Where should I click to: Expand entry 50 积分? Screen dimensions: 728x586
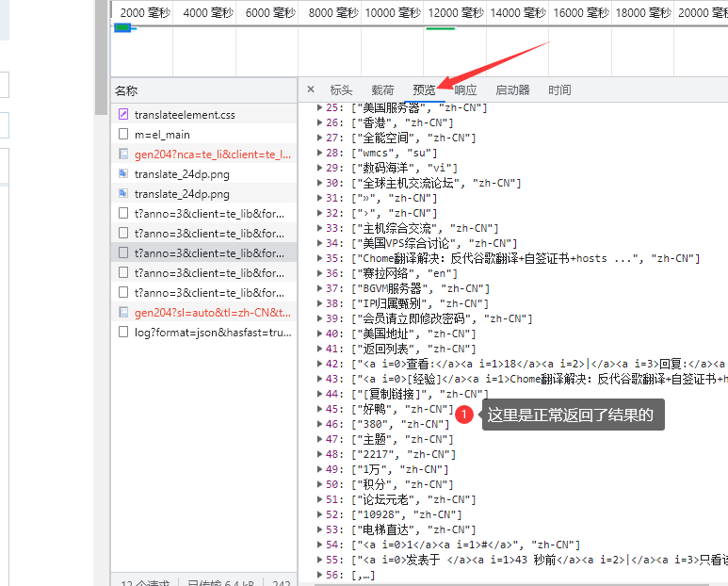pos(319,484)
